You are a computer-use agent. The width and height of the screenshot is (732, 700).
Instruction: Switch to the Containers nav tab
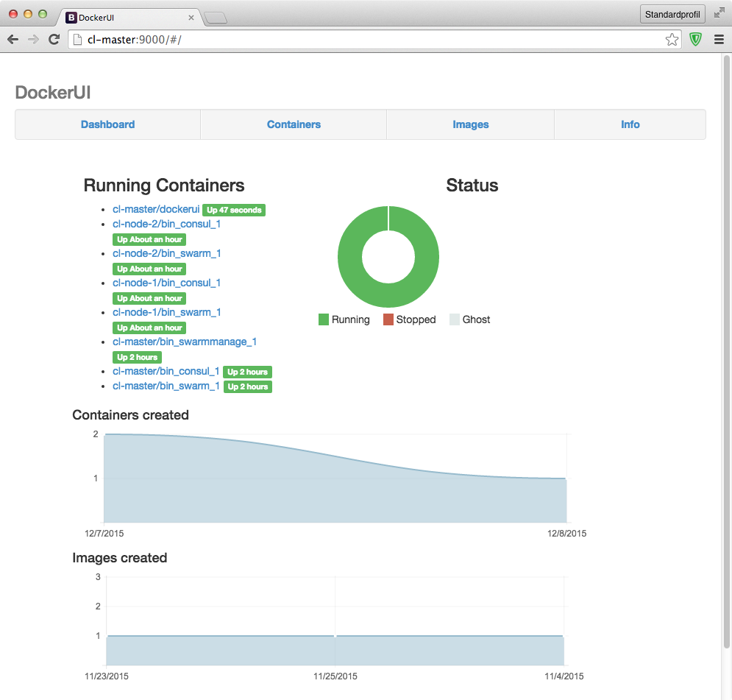pyautogui.click(x=294, y=124)
